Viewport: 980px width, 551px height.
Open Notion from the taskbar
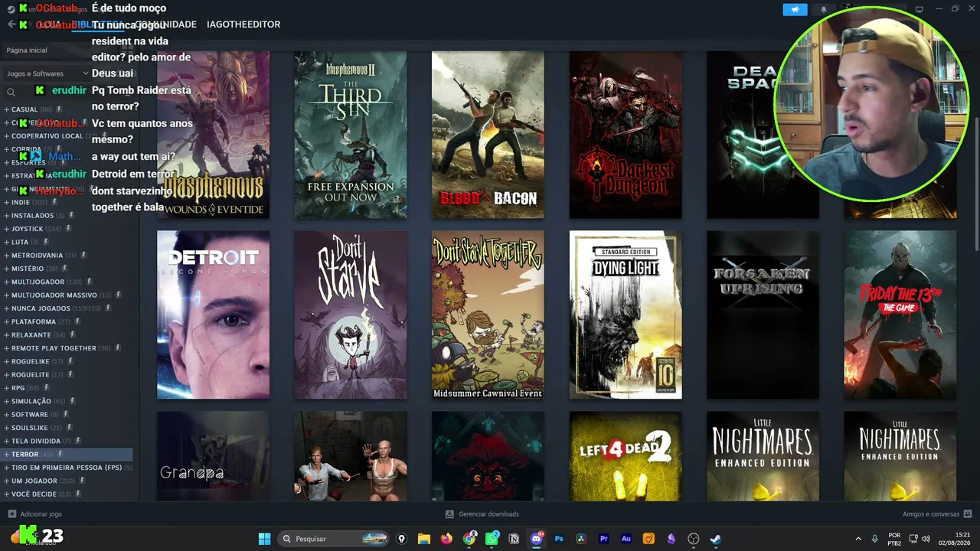[x=514, y=539]
